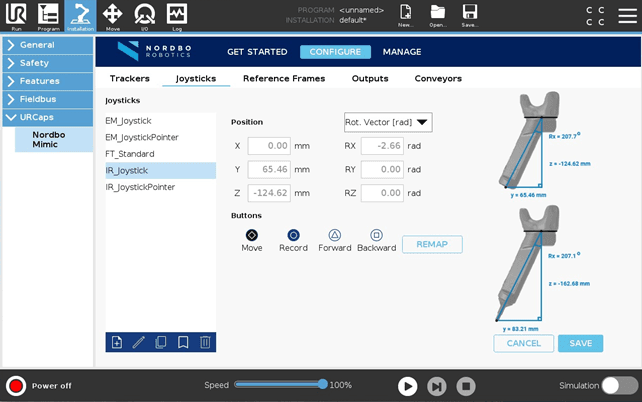
Task: Click the CANCEL button
Action: pos(523,343)
